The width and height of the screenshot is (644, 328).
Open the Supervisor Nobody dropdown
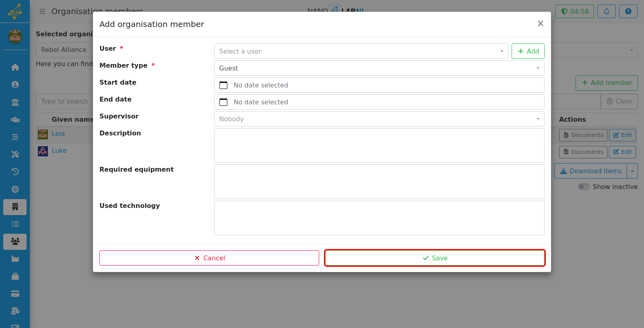click(379, 119)
